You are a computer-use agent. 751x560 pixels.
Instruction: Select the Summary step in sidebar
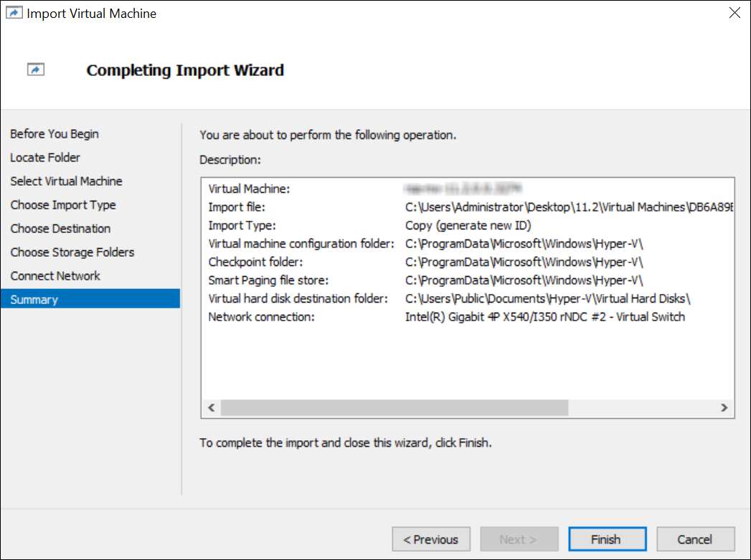coord(34,300)
